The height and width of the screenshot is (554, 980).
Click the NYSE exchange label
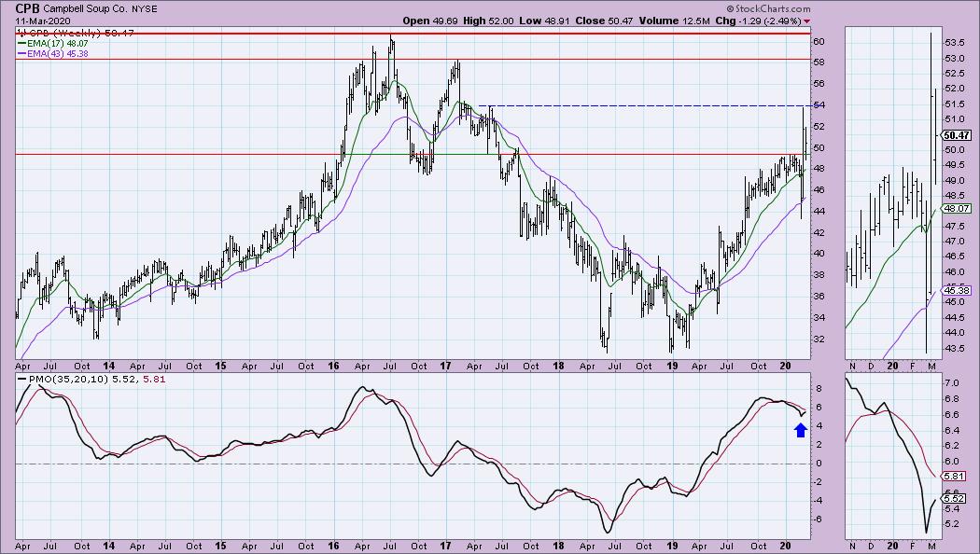pos(145,9)
